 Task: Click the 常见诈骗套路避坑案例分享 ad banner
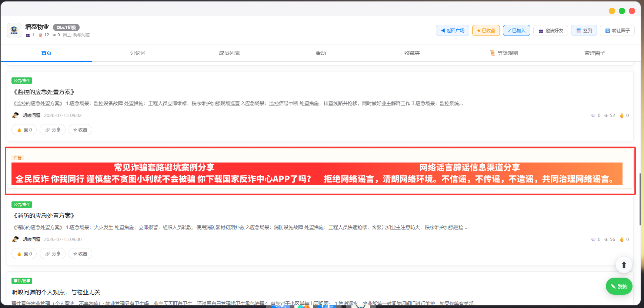tap(163, 173)
